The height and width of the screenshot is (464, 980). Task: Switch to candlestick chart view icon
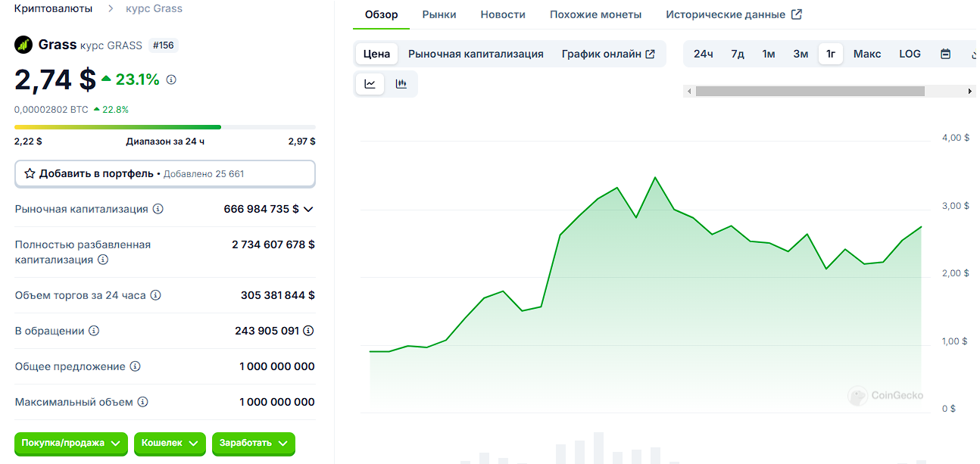(401, 84)
